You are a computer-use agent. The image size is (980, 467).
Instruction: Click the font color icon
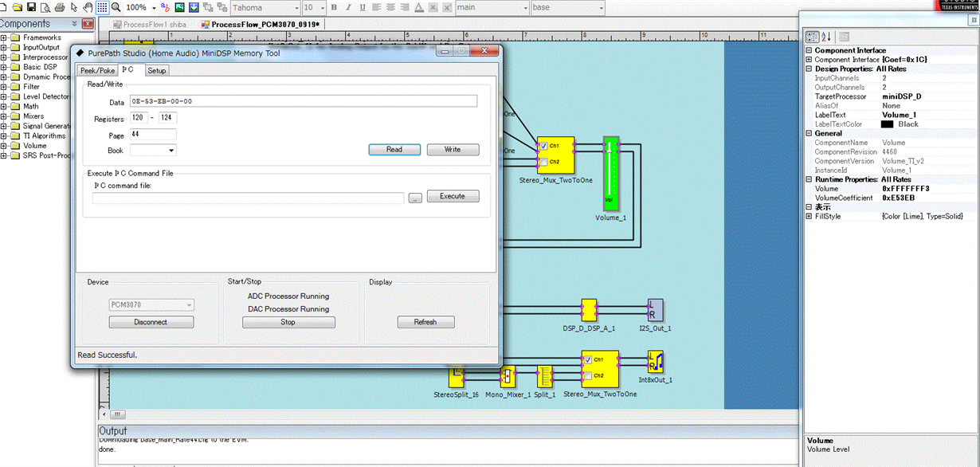[x=419, y=7]
